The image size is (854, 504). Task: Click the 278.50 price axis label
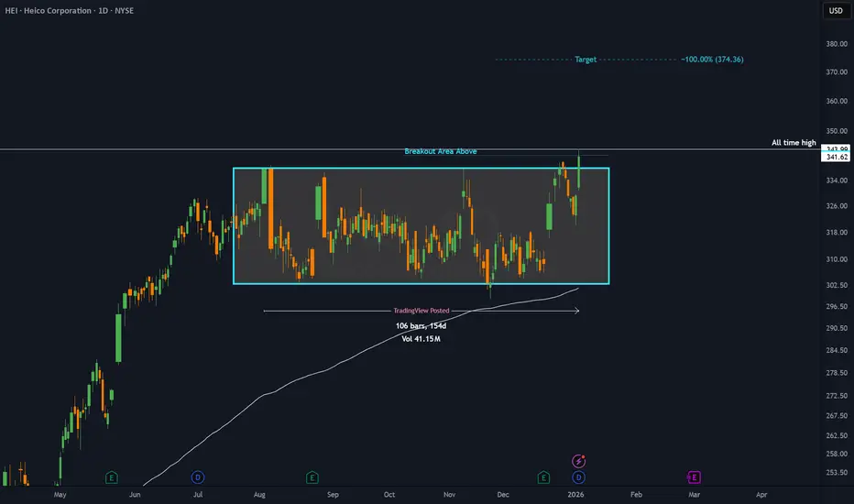coord(837,373)
